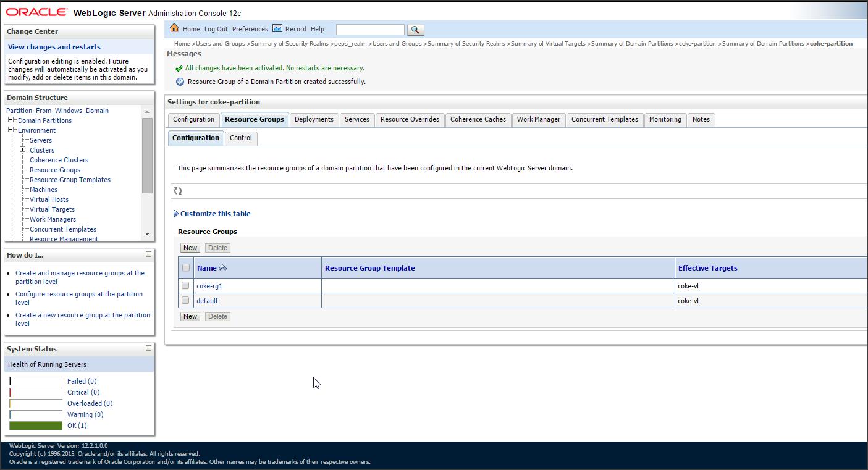Open the Work Manager tab
This screenshot has width=868, height=470.
point(539,120)
